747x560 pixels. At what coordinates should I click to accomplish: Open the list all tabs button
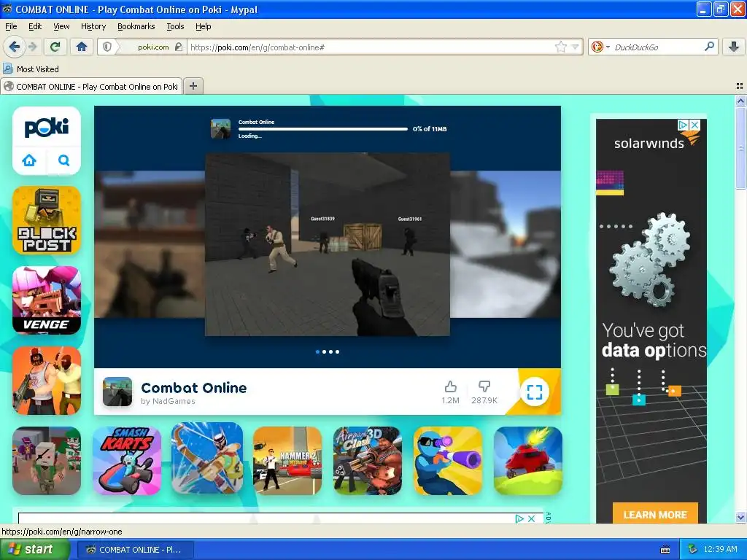pyautogui.click(x=740, y=86)
